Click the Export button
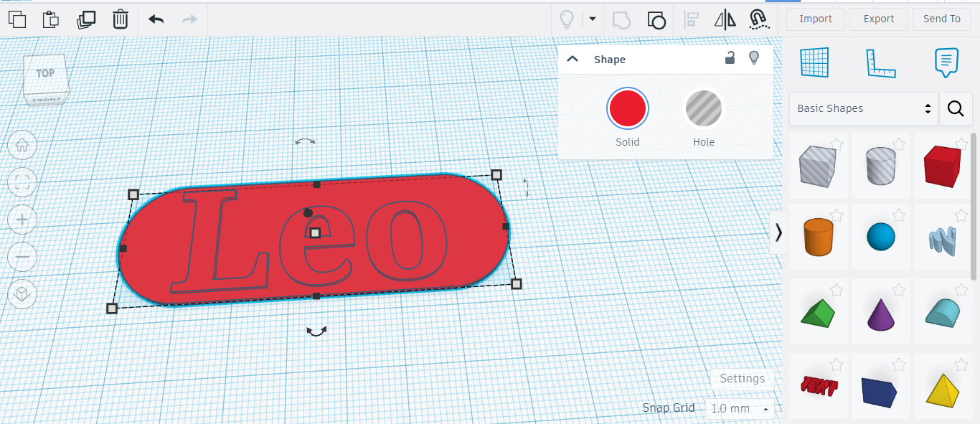The height and width of the screenshot is (424, 980). (x=879, y=19)
